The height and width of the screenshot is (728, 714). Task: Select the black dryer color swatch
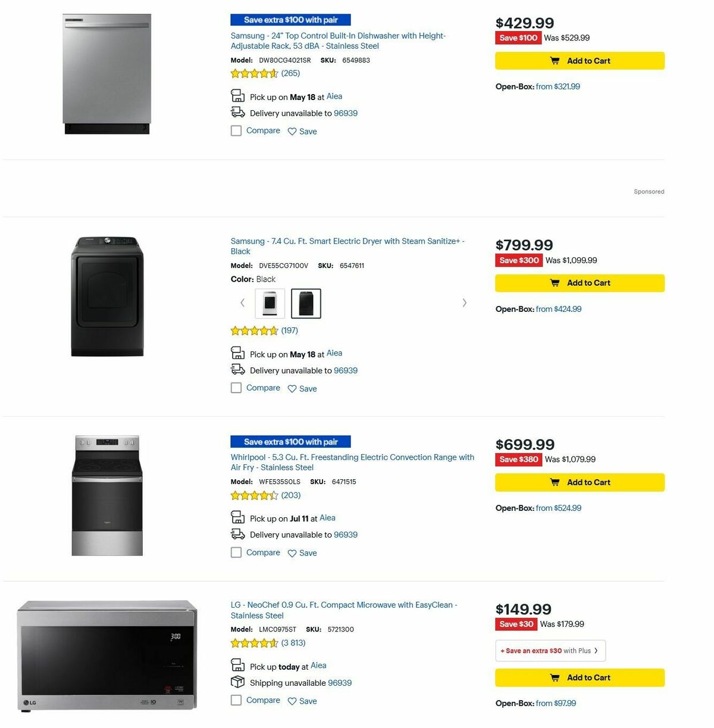(x=306, y=303)
